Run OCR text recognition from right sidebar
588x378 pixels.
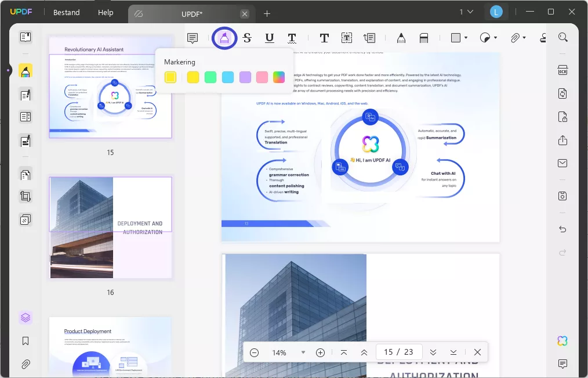point(562,70)
